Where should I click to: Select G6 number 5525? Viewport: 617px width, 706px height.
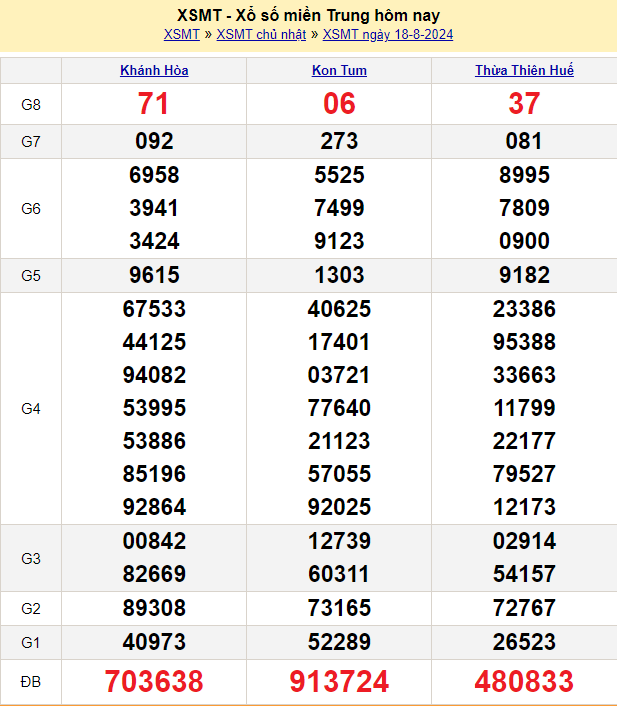pyautogui.click(x=339, y=175)
